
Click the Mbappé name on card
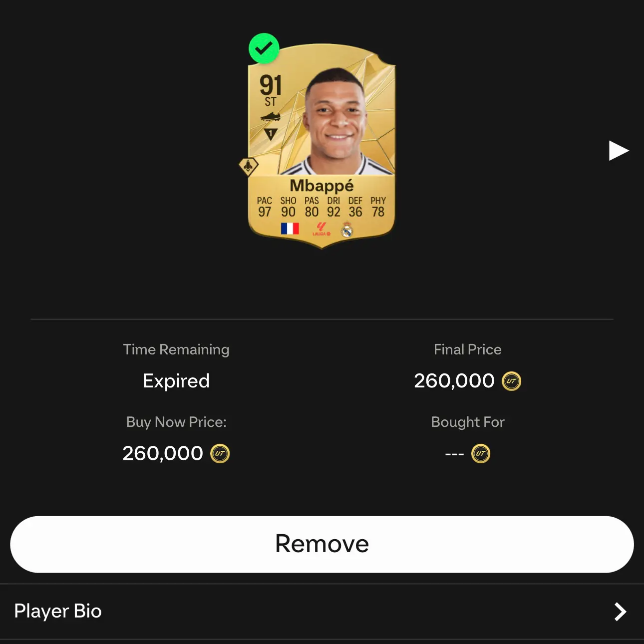(322, 186)
